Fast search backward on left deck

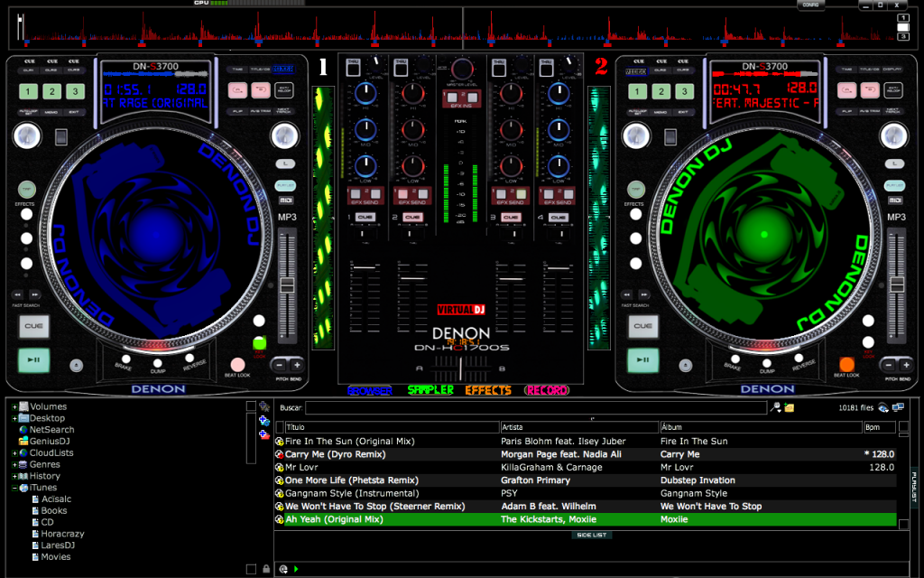coord(18,294)
